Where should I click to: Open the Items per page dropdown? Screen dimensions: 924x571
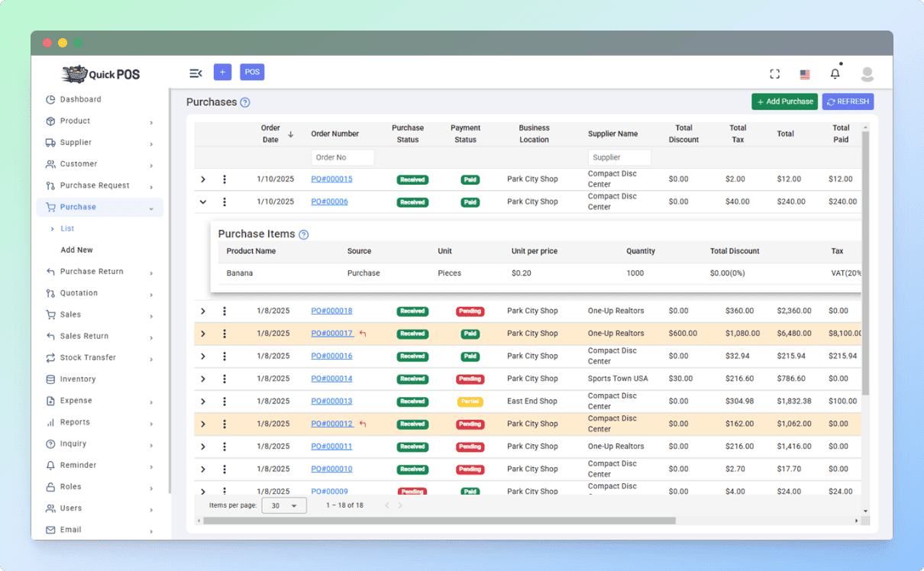284,505
